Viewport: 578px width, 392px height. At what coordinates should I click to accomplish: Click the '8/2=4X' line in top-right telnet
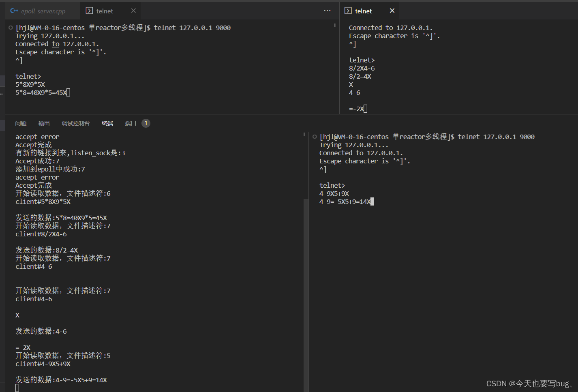[360, 76]
